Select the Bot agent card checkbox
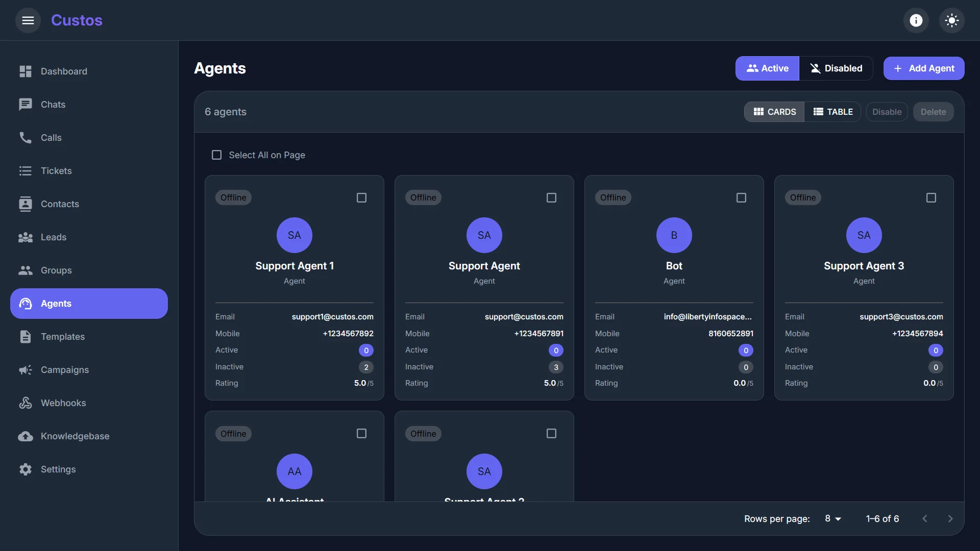 [741, 198]
